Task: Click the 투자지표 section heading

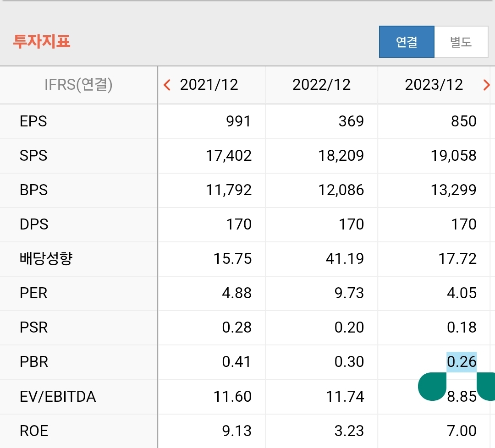Action: coord(41,42)
